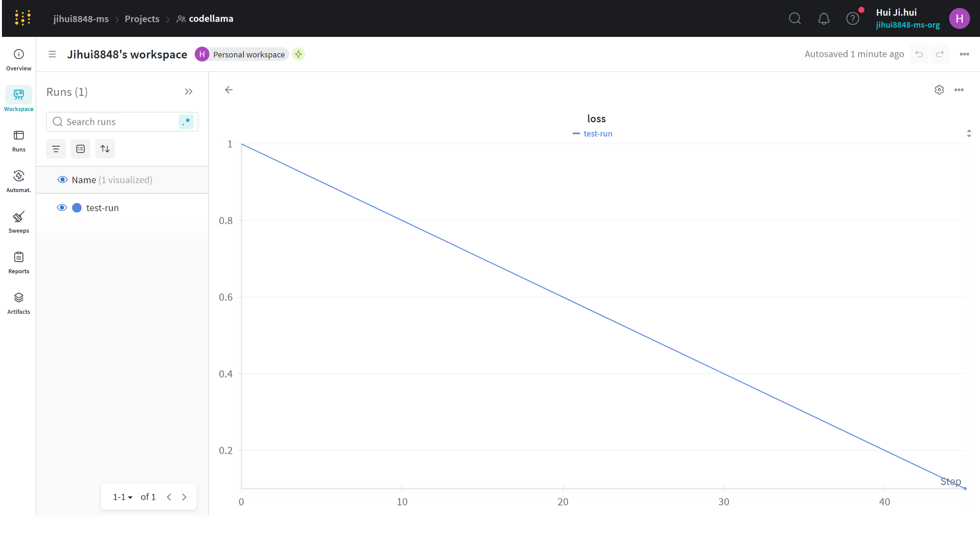Toggle visibility of test-run
The height and width of the screenshot is (536, 980).
pos(62,208)
